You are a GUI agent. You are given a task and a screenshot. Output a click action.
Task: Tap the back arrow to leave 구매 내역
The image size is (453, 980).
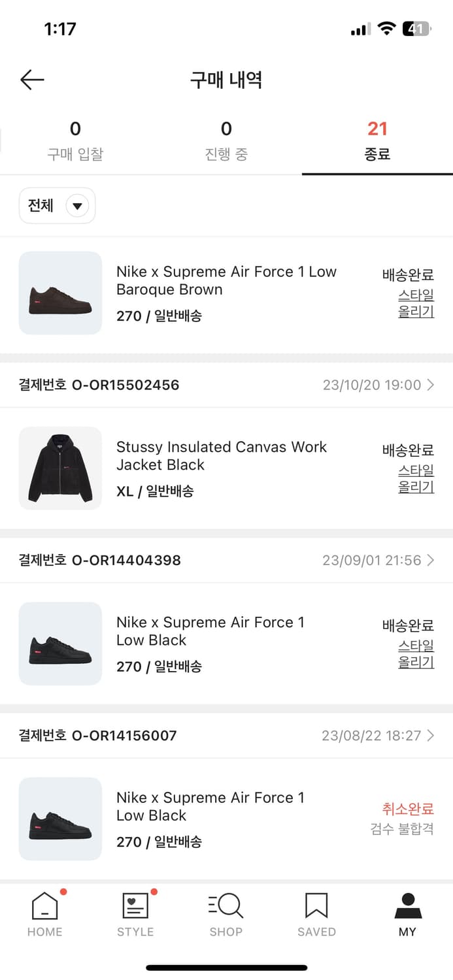coord(31,79)
